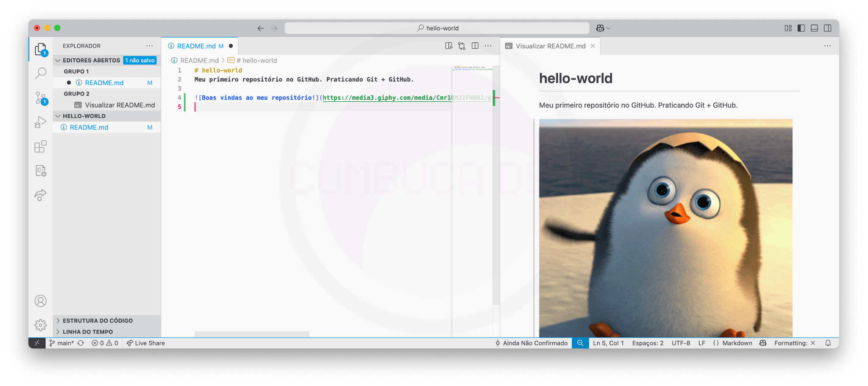Screen dimensions: 868x386
Task: Open Run and Debug view
Action: click(x=41, y=122)
